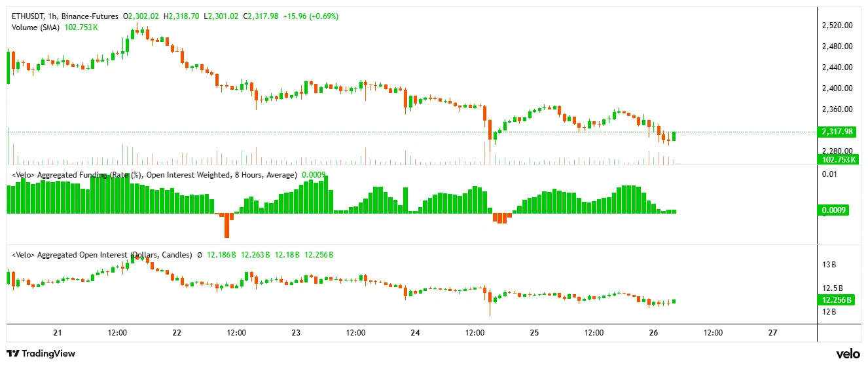Click the 2,440.00 price axis label
868x365 pixels.
pos(837,67)
